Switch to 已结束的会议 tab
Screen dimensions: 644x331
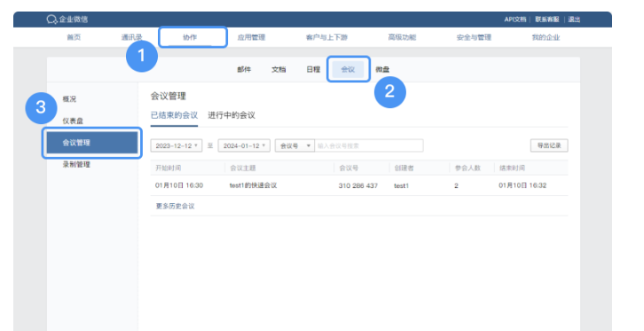174,115
